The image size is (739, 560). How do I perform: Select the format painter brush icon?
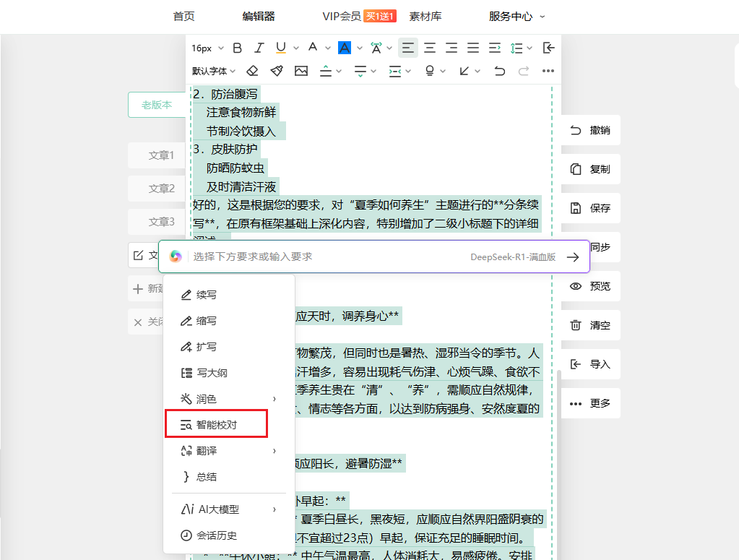tap(277, 72)
